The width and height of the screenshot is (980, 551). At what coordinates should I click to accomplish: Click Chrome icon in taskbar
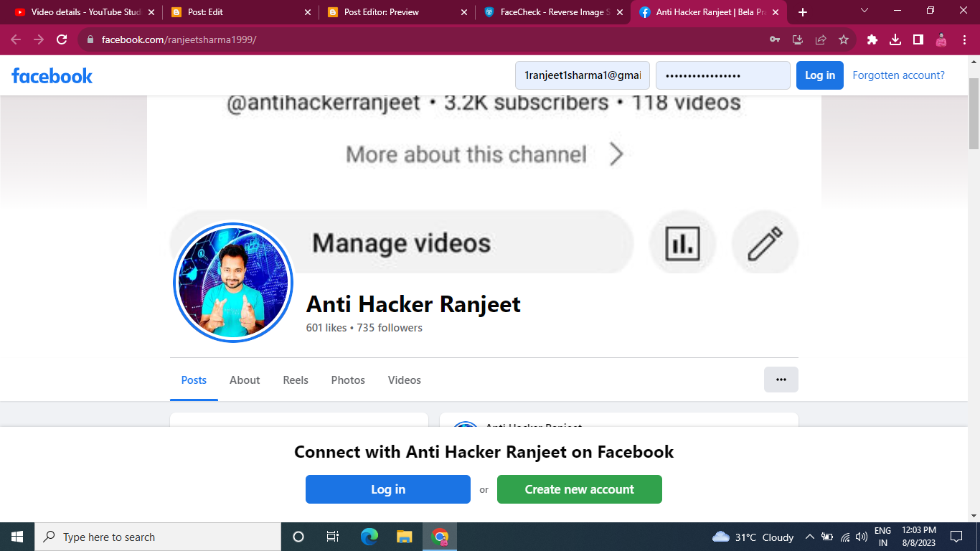[440, 537]
